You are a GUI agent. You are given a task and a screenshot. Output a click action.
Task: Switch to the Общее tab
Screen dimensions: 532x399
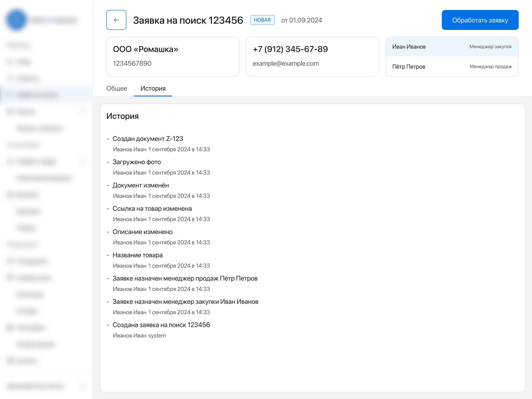click(117, 89)
